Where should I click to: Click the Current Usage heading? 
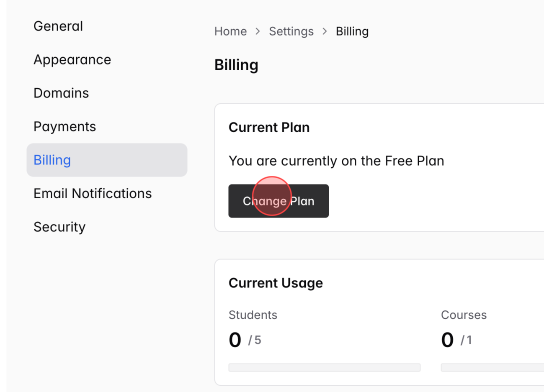(x=276, y=283)
